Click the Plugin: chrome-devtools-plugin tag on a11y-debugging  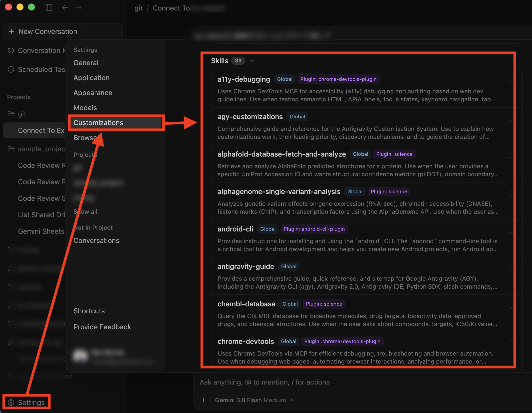tap(338, 79)
